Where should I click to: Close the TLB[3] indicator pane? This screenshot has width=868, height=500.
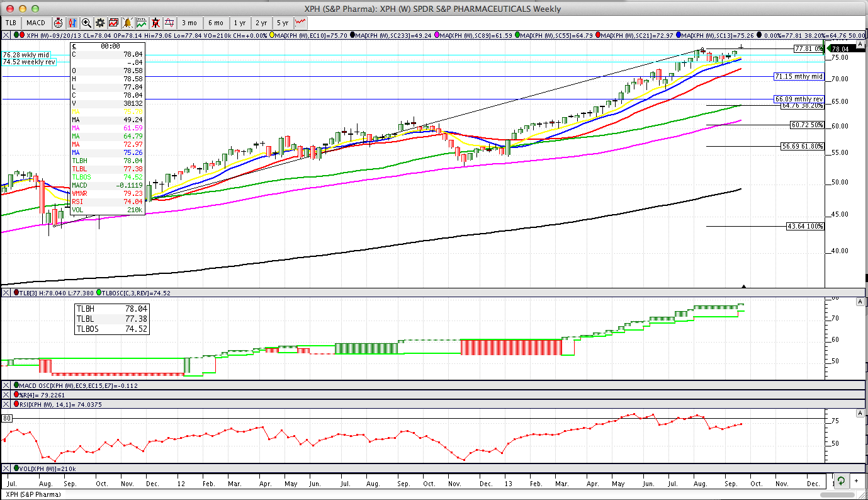coord(6,293)
